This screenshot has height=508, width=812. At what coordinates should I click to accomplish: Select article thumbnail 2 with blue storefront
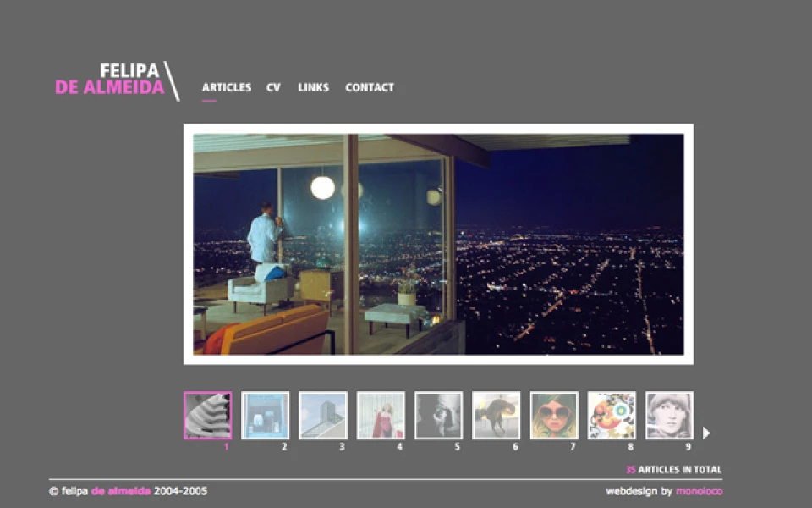point(265,416)
